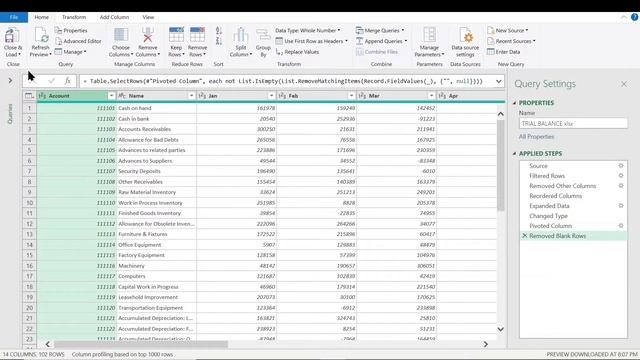Click the 'Machinery' name cell
The image size is (640, 360).
pos(156,266)
